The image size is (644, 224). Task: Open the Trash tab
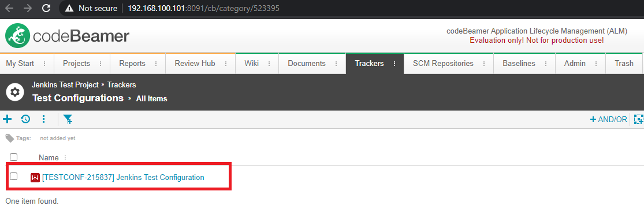tap(624, 64)
